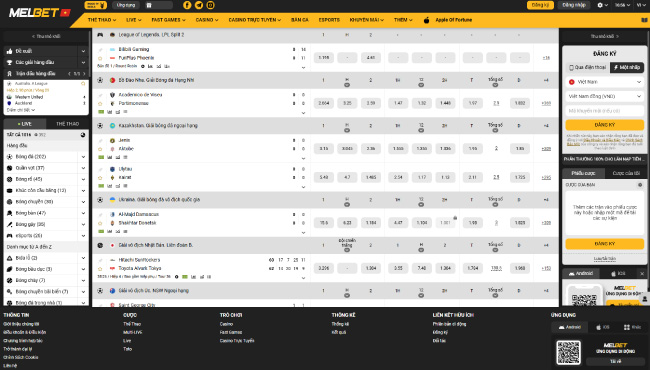Click the green pitch icon under Aktobe

click(101, 157)
